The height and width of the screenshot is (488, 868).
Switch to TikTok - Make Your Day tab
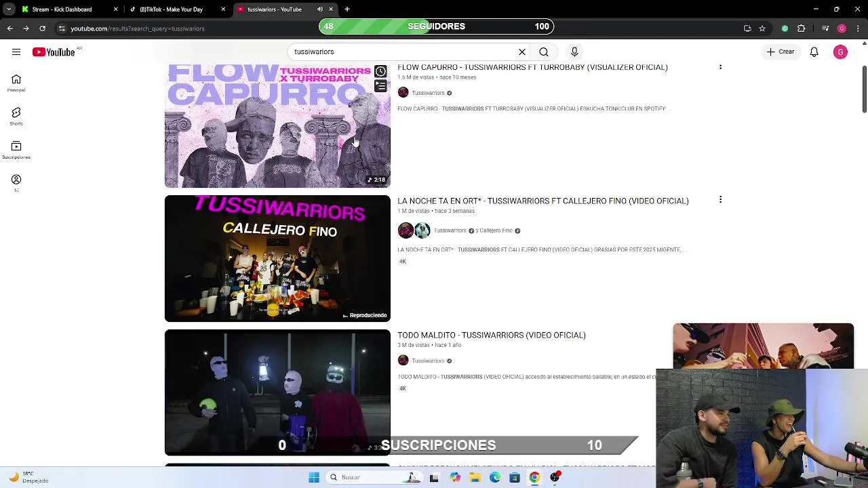point(171,9)
